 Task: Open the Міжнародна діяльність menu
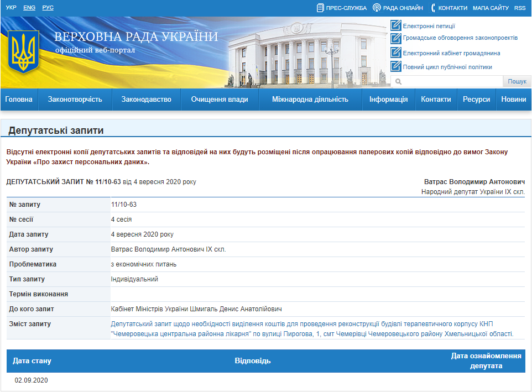click(x=310, y=100)
